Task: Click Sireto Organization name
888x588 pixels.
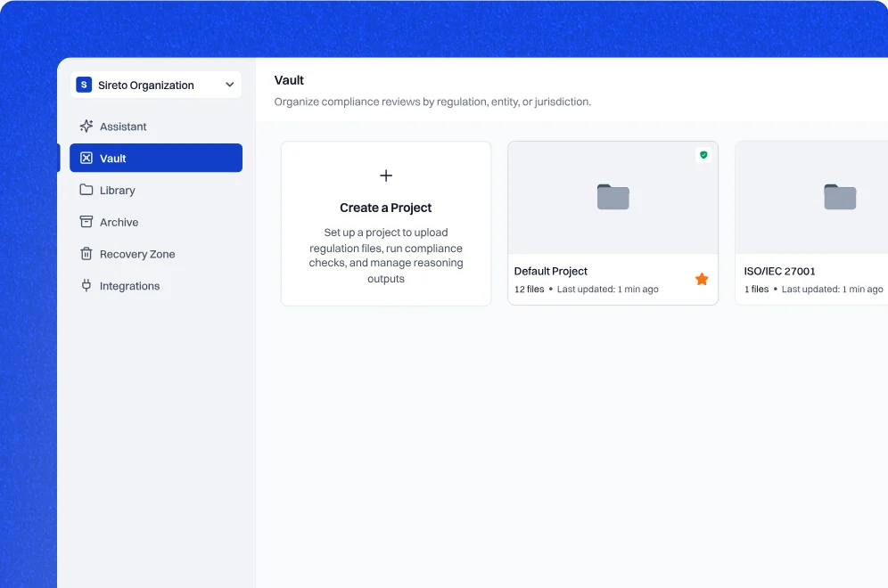Action: 146,86
